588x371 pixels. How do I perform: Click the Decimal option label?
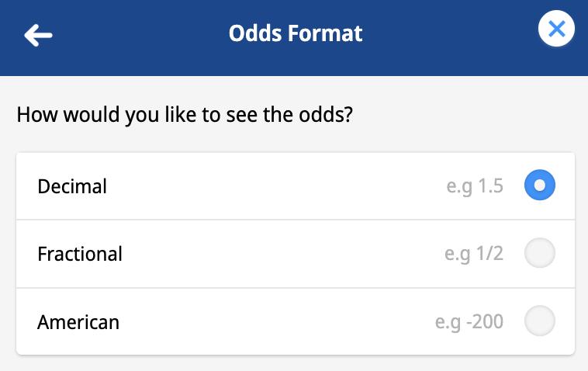72,186
